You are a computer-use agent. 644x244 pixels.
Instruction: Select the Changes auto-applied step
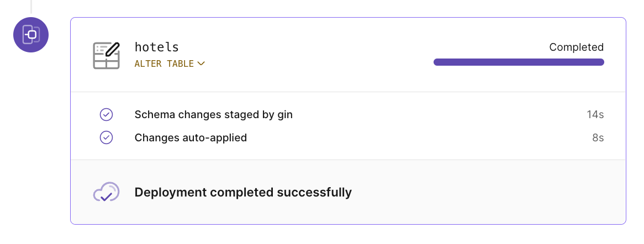(191, 137)
